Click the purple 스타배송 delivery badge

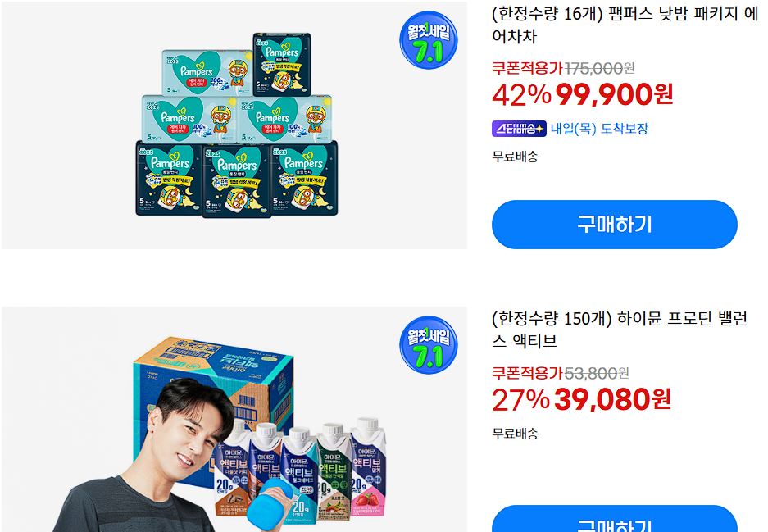519,129
